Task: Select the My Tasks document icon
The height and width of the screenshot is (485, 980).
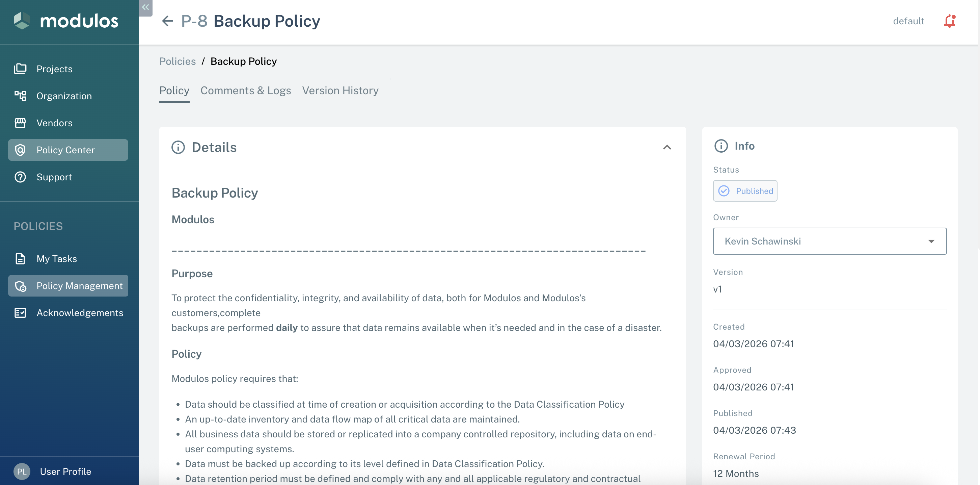Action: 21,258
